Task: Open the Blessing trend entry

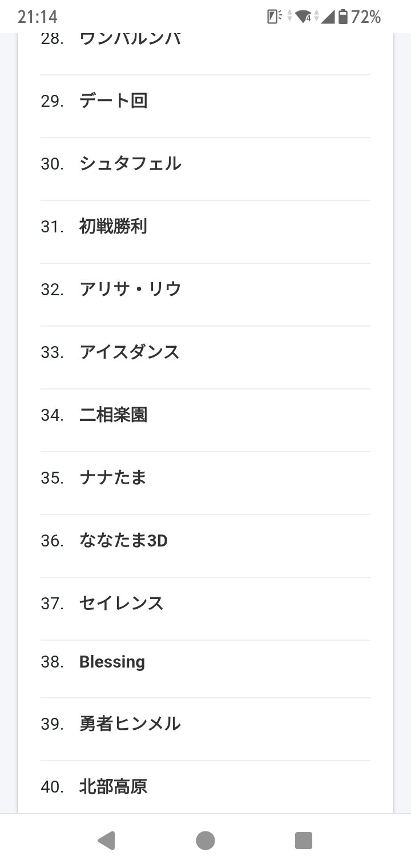Action: click(112, 662)
